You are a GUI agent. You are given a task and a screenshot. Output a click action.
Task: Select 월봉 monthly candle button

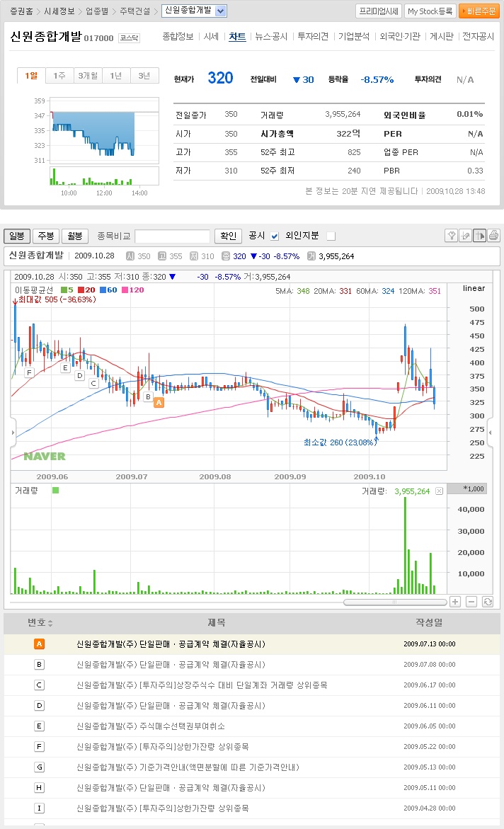(75, 236)
